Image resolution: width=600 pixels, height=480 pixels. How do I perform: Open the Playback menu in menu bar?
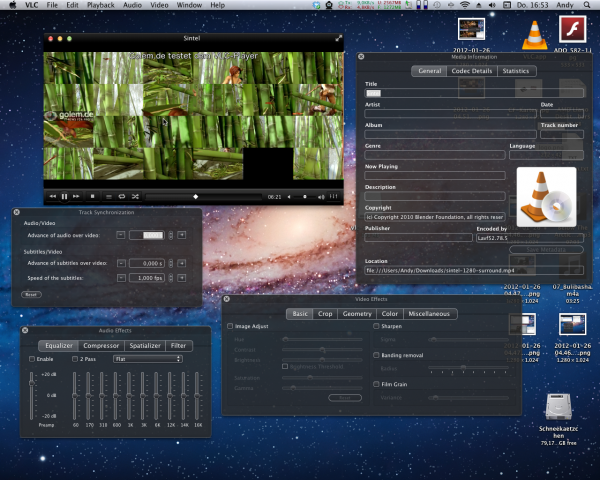tap(100, 6)
